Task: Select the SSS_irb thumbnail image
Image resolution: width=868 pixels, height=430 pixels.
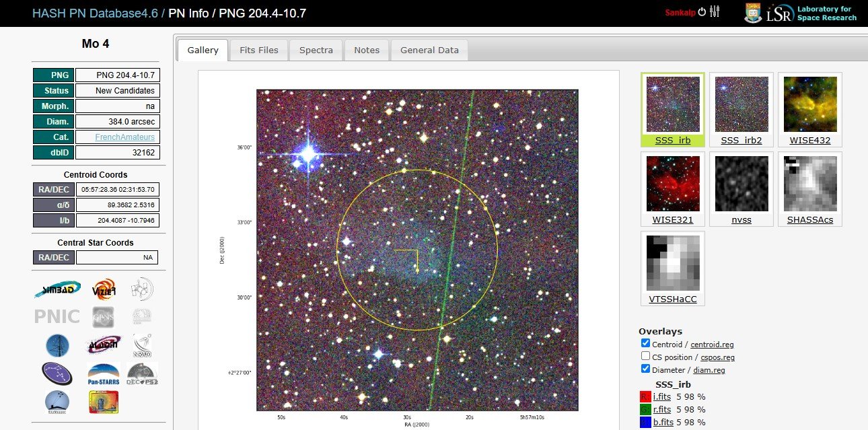Action: pyautogui.click(x=673, y=104)
